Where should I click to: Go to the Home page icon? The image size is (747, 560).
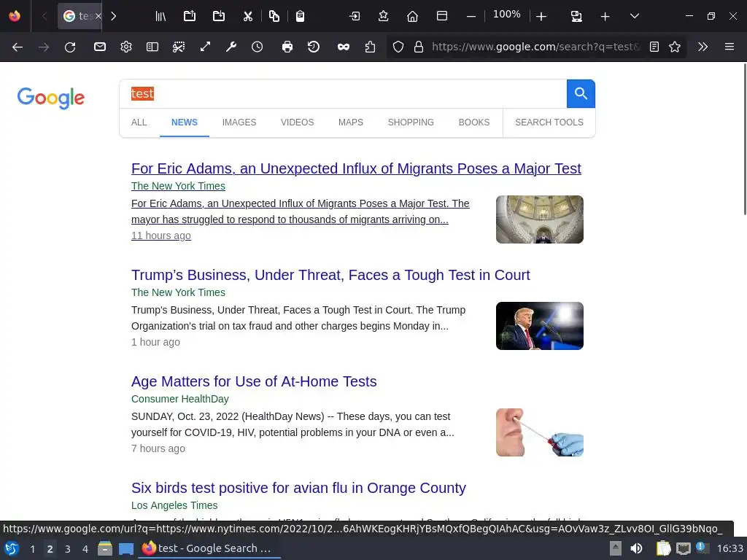[x=413, y=16]
